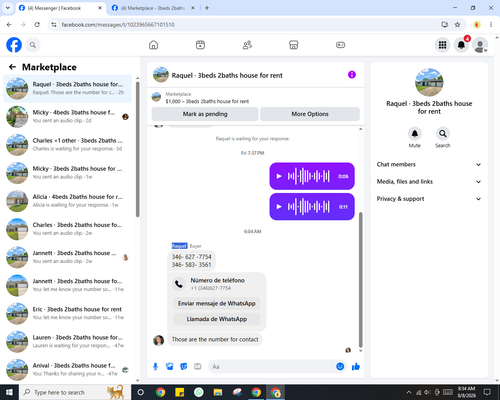
Task: Go to the Home feed icon
Action: 153,45
